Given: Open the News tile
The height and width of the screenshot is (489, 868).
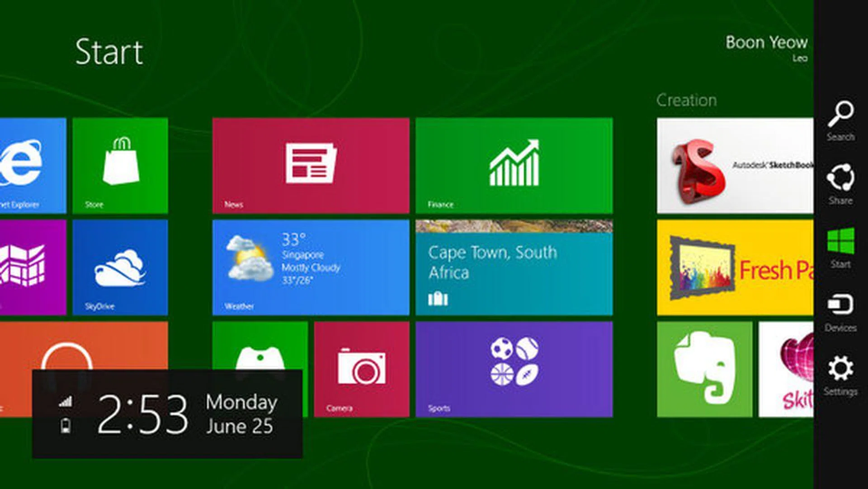Looking at the screenshot, I should point(311,165).
